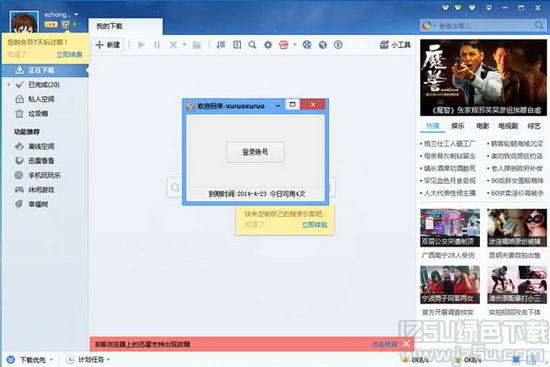Switch to the 电影 tab
Screen dimensions: 550x367
[483, 126]
